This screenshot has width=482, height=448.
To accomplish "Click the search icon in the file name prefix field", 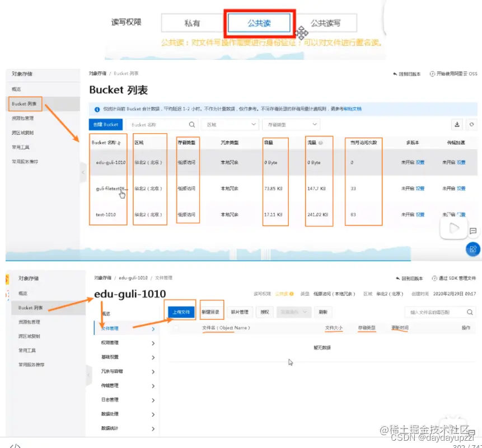I will [x=470, y=312].
